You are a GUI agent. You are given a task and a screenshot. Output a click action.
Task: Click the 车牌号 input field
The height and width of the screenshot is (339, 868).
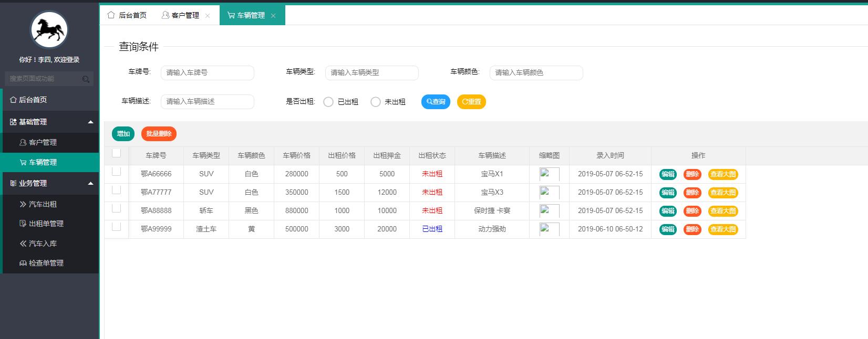tap(208, 72)
